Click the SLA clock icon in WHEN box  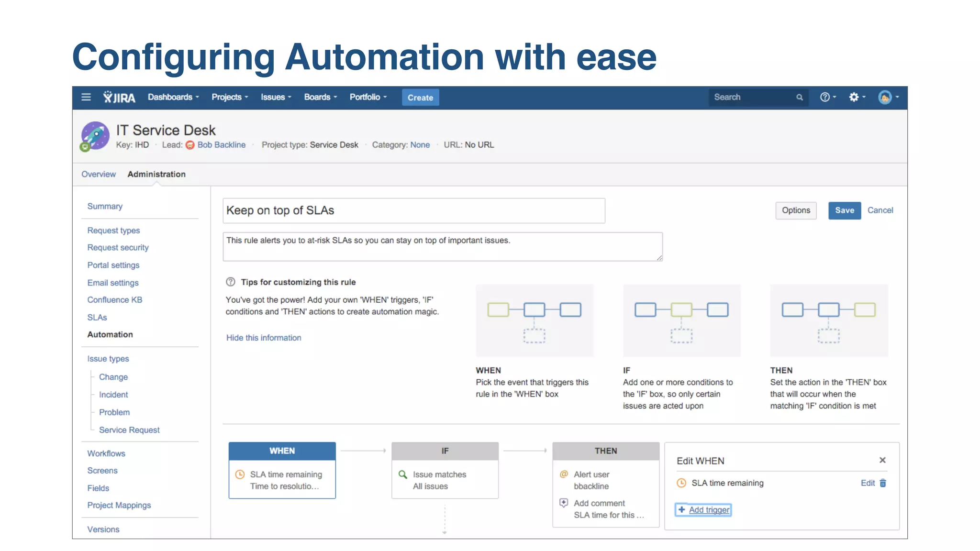(240, 474)
